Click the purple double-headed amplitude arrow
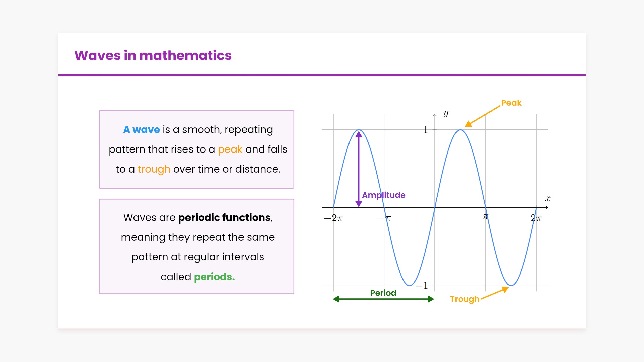The height and width of the screenshot is (362, 644). (359, 169)
